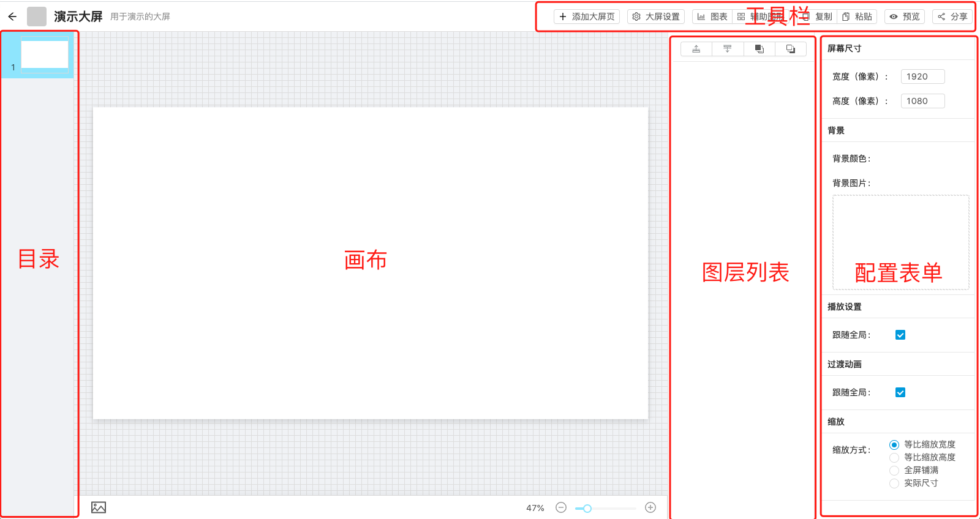The width and height of the screenshot is (980, 519).
Task: Click the send-to-back icon in layer panel
Action: 791,49
